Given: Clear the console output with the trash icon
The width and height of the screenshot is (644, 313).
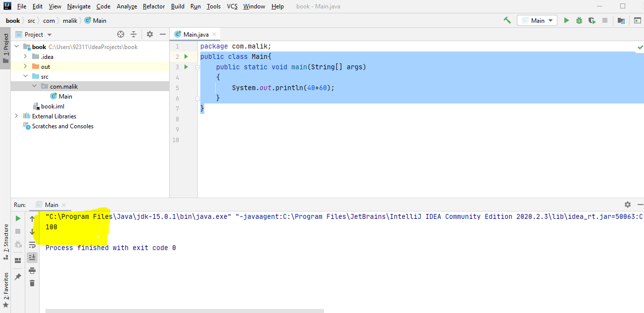Looking at the screenshot, I should click(x=32, y=283).
